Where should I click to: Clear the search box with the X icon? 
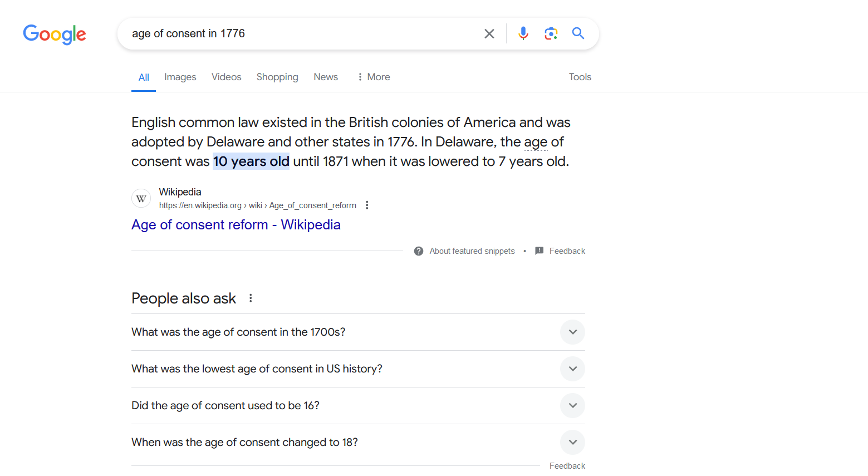pyautogui.click(x=489, y=34)
